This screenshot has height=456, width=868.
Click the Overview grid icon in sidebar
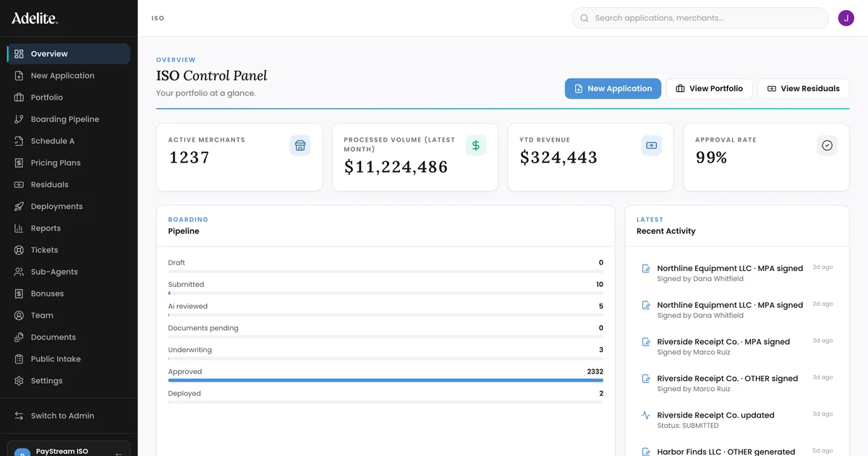click(19, 53)
